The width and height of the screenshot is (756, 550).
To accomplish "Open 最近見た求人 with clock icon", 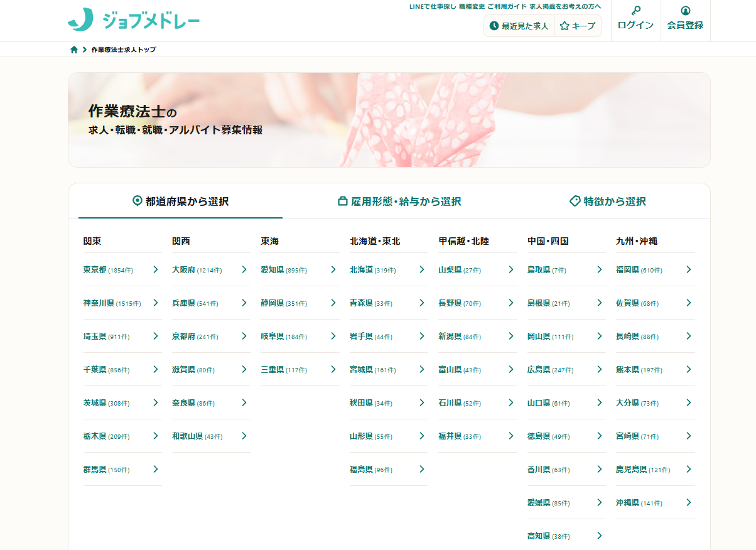I will click(519, 26).
